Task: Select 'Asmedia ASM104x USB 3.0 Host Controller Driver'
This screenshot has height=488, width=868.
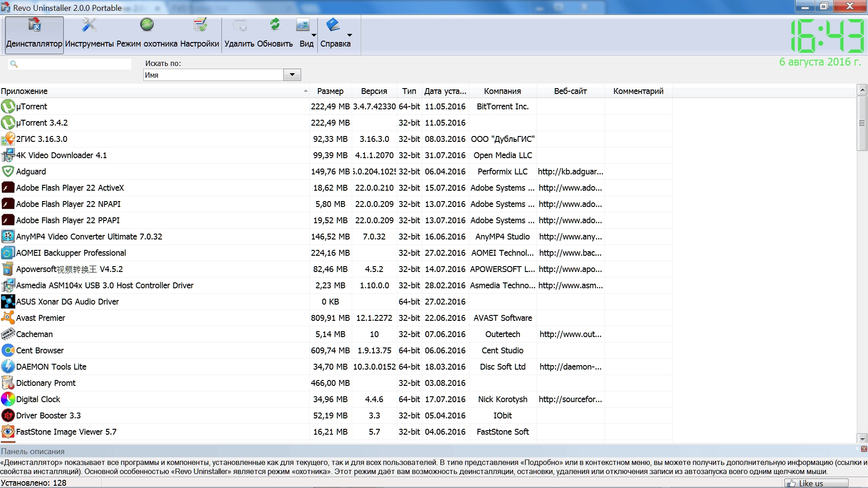Action: 336,286
